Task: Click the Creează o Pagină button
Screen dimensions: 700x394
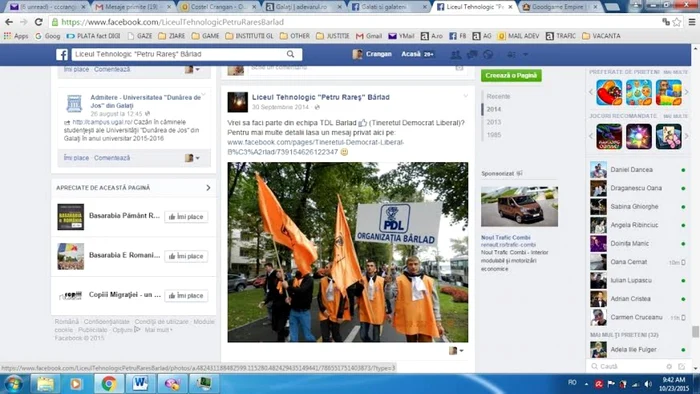Action: point(511,75)
